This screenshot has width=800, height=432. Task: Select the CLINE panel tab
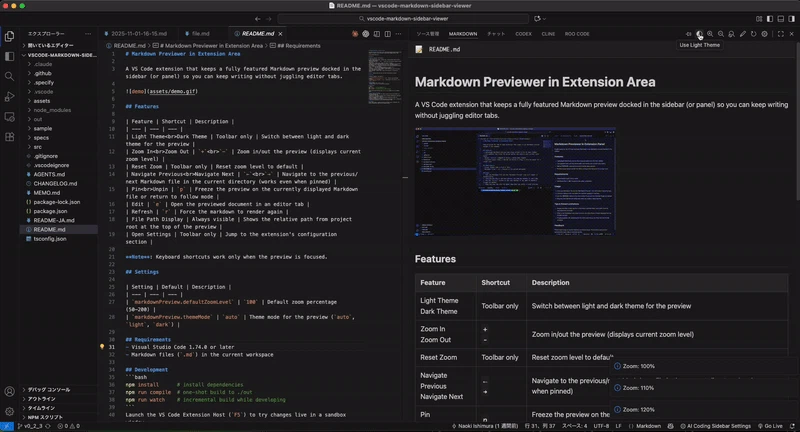pos(548,34)
